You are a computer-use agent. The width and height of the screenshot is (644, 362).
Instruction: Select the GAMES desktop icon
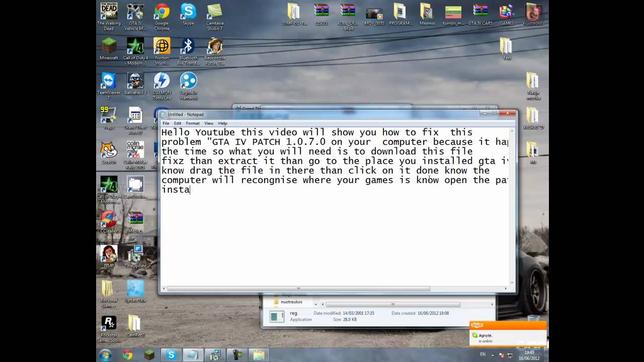coord(507,14)
